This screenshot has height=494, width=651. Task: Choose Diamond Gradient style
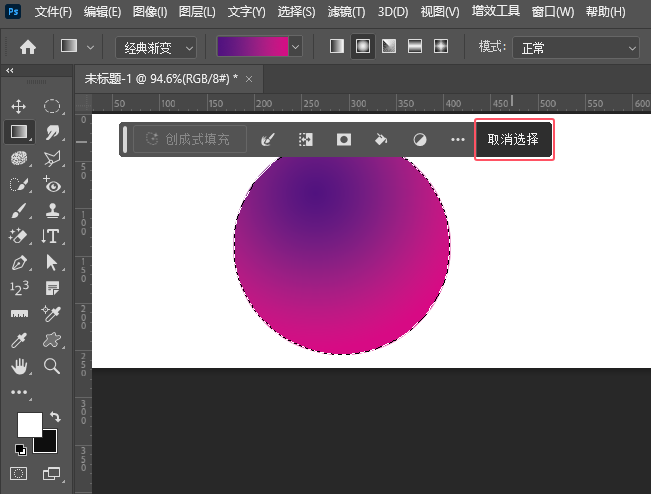(x=441, y=46)
